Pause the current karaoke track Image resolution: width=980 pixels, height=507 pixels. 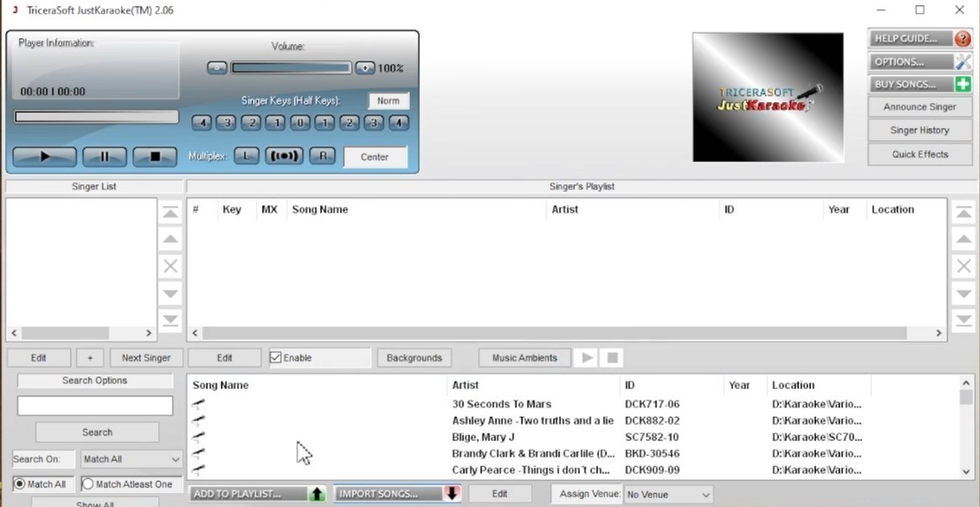[105, 157]
